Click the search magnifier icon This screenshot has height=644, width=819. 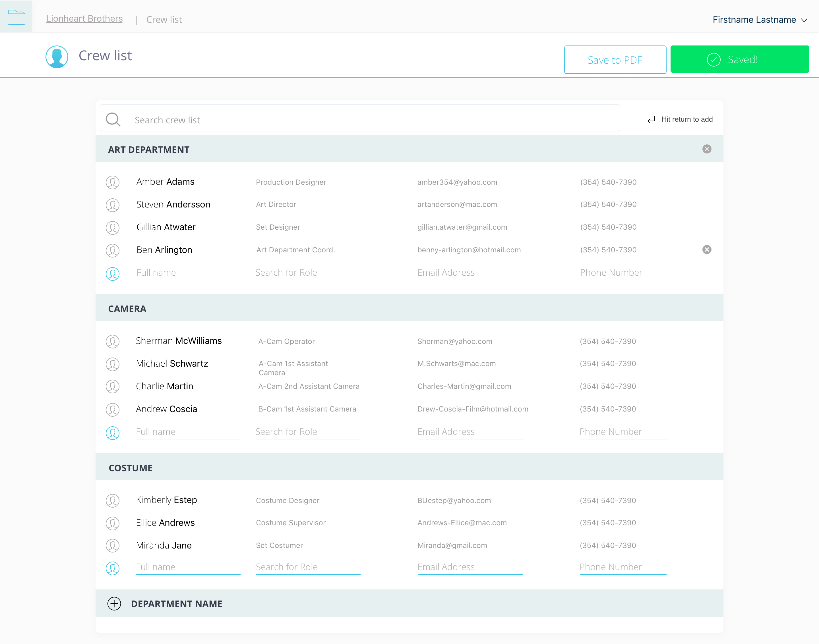[113, 120]
